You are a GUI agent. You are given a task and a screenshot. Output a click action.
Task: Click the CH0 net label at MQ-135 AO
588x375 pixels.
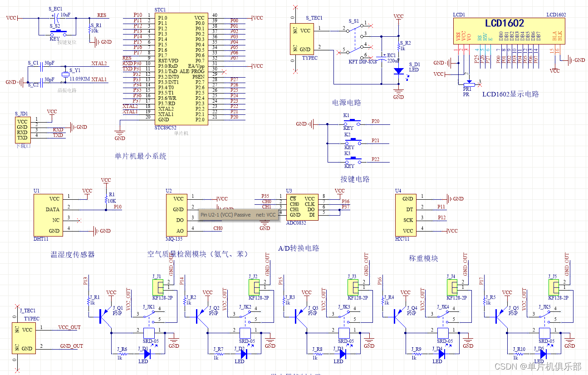pos(218,228)
